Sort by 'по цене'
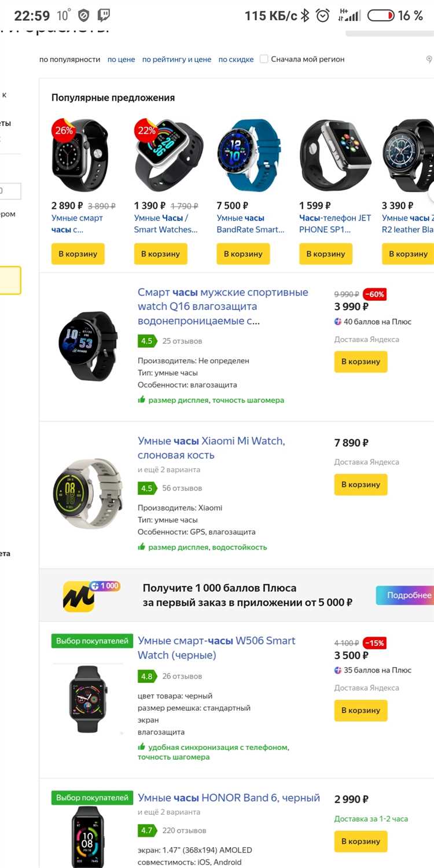This screenshot has width=434, height=868. click(x=121, y=59)
